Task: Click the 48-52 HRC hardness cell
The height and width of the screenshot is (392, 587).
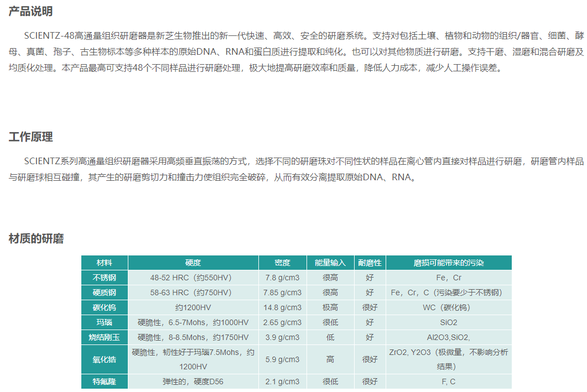Action: [x=193, y=278]
